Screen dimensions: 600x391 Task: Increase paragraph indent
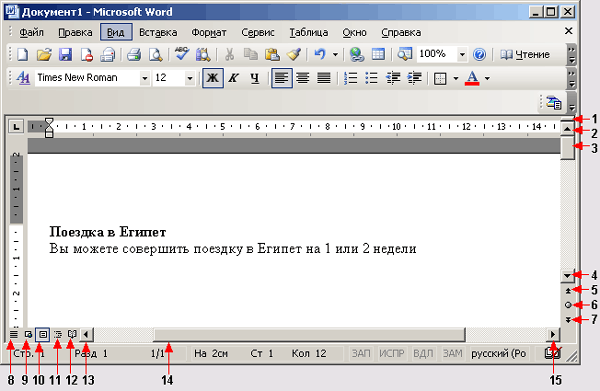[x=414, y=78]
